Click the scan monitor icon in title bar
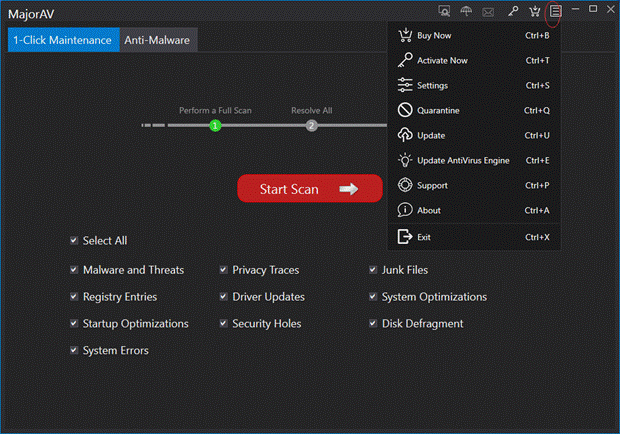This screenshot has height=434, width=620. click(x=444, y=11)
